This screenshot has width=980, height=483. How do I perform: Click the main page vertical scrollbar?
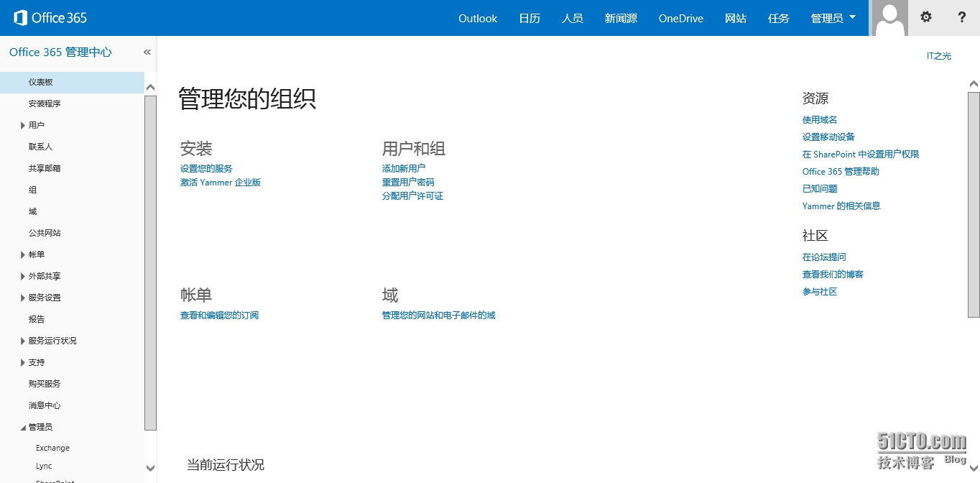(974, 204)
